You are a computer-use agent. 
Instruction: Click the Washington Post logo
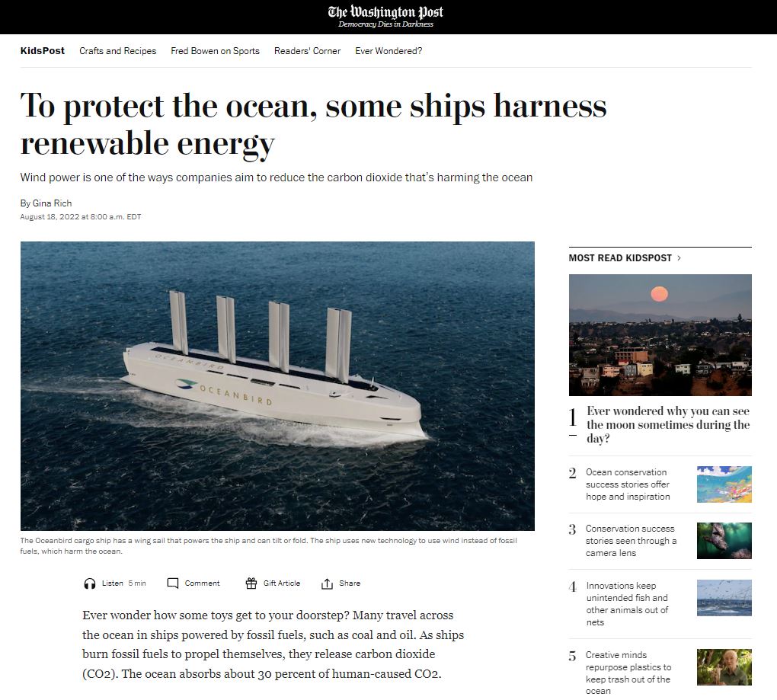point(385,12)
